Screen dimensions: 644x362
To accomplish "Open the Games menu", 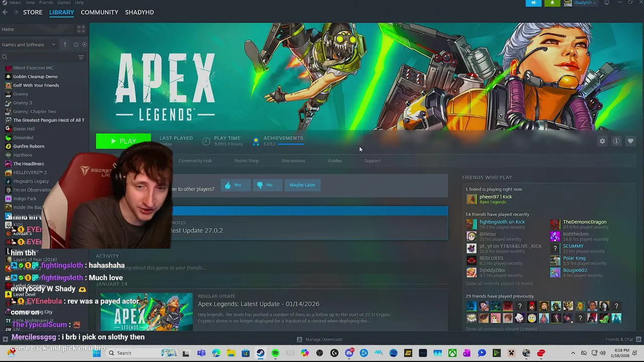I will click(64, 3).
